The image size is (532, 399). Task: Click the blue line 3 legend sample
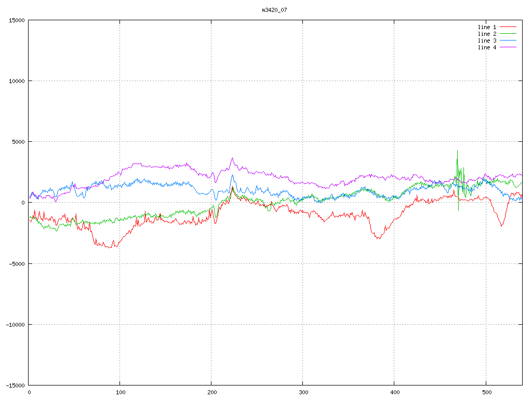pyautogui.click(x=508, y=41)
